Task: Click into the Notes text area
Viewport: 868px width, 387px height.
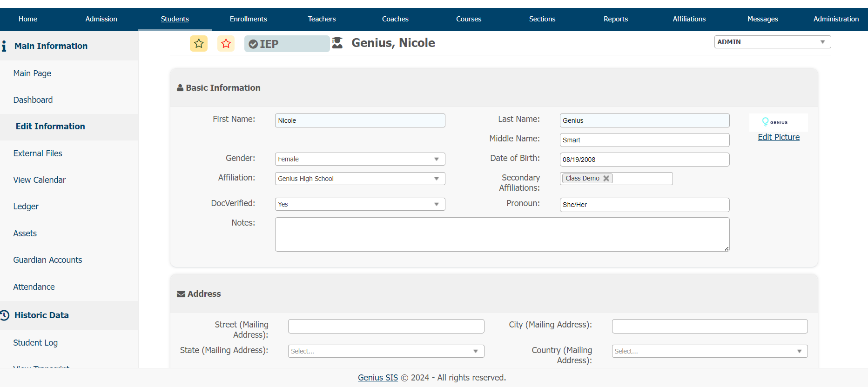Action: click(x=502, y=234)
